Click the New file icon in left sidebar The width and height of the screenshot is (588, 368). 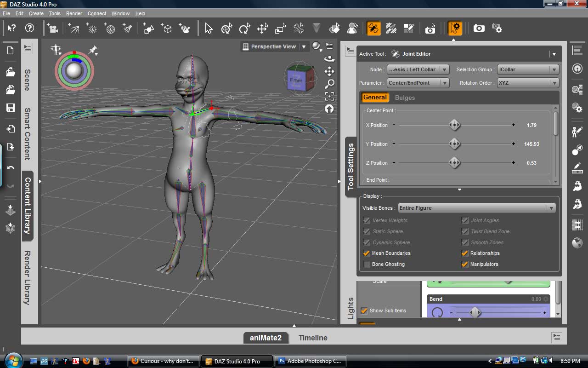10,51
